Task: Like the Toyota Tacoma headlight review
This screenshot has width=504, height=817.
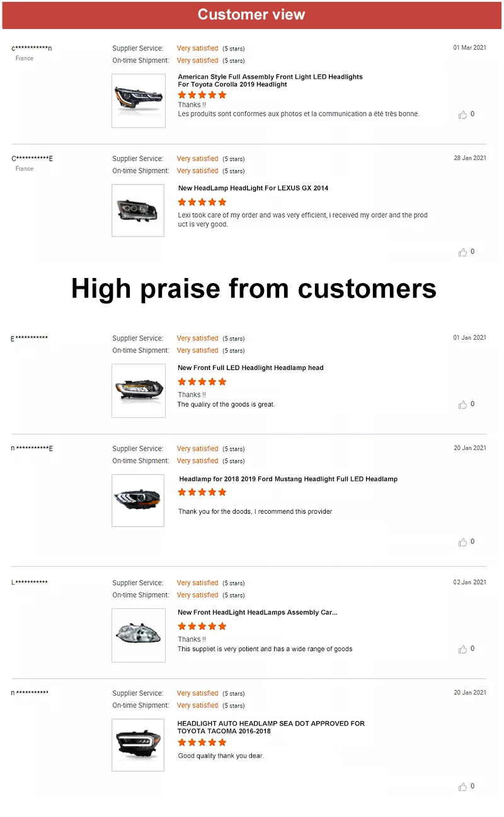Action: pyautogui.click(x=463, y=787)
